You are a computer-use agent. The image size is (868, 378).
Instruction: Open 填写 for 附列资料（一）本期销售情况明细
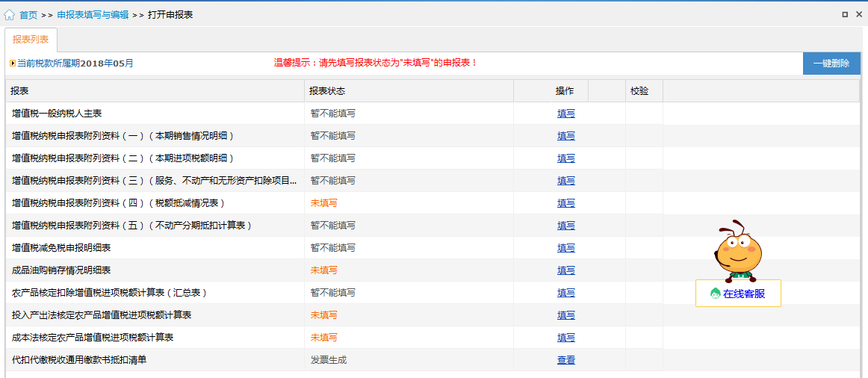click(x=565, y=136)
